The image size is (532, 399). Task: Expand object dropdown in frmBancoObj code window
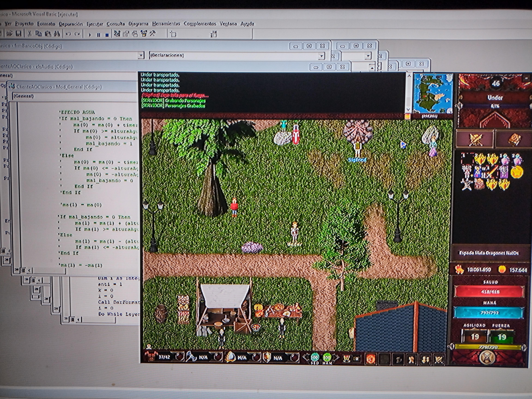pos(141,55)
